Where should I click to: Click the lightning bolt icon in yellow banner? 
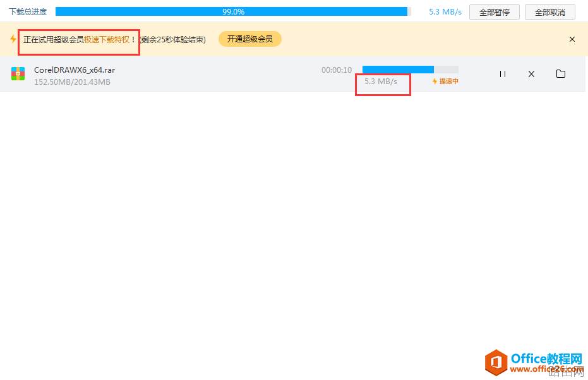[13, 39]
